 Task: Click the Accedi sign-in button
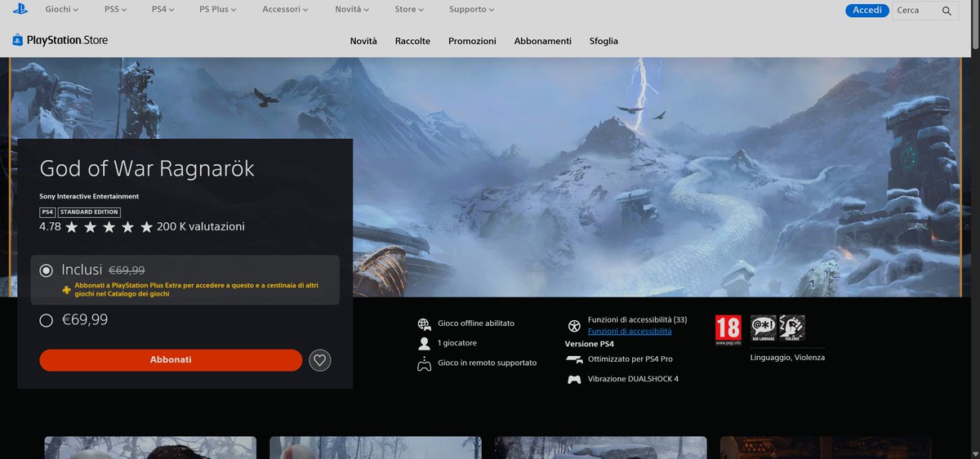point(866,10)
